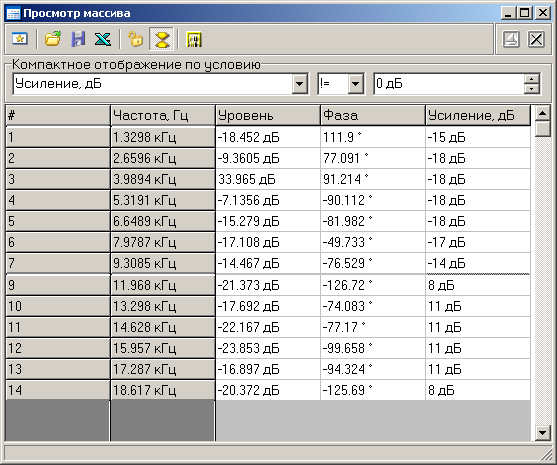This screenshot has width=557, height=465.
Task: Close the inner panel with X button
Action: click(536, 39)
